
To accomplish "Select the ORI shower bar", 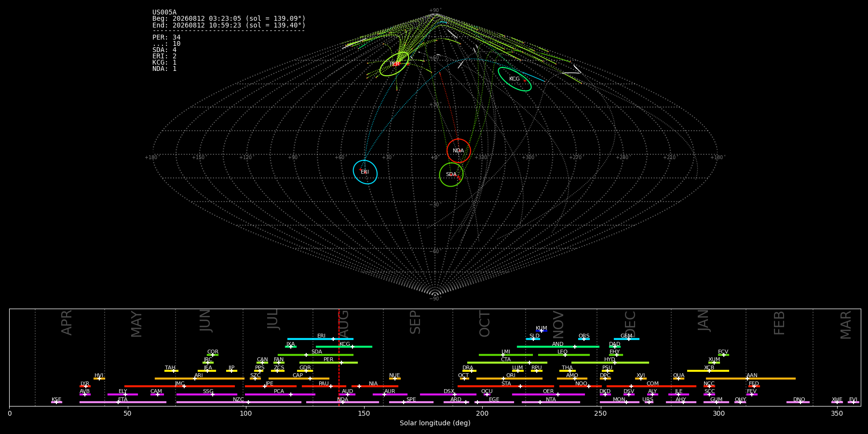I will [509, 379].
